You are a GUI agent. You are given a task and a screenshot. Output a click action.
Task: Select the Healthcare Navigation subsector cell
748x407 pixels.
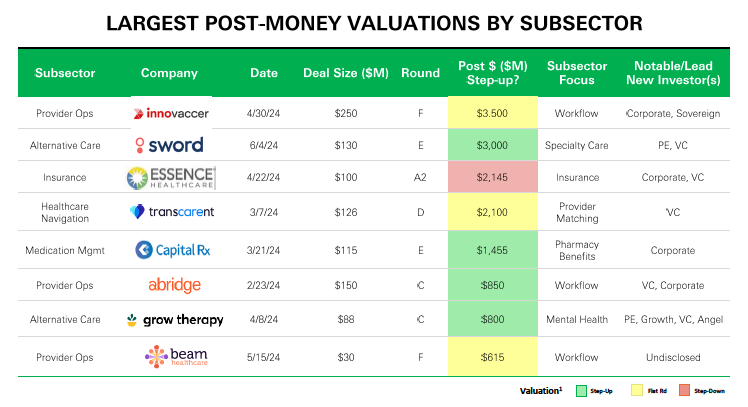click(65, 212)
